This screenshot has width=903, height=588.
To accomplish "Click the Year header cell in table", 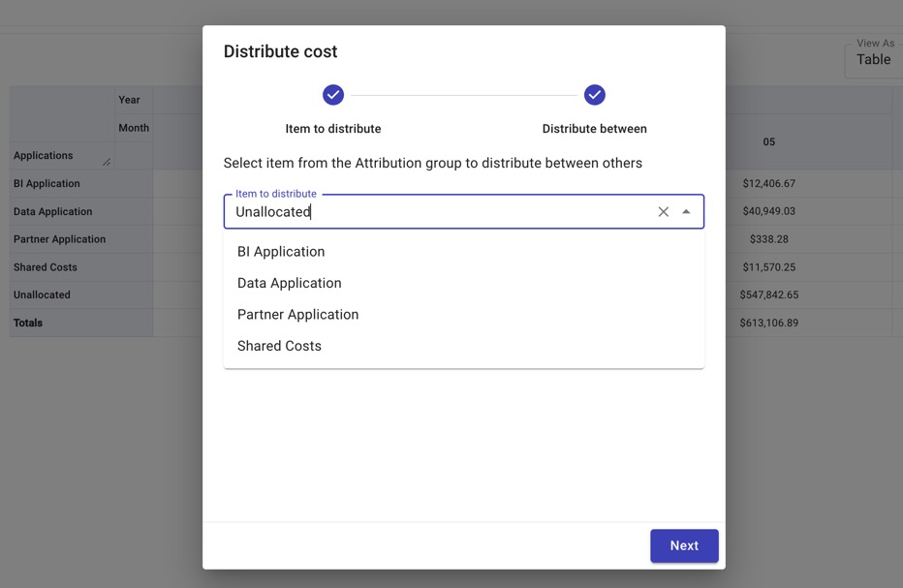I will 129,100.
